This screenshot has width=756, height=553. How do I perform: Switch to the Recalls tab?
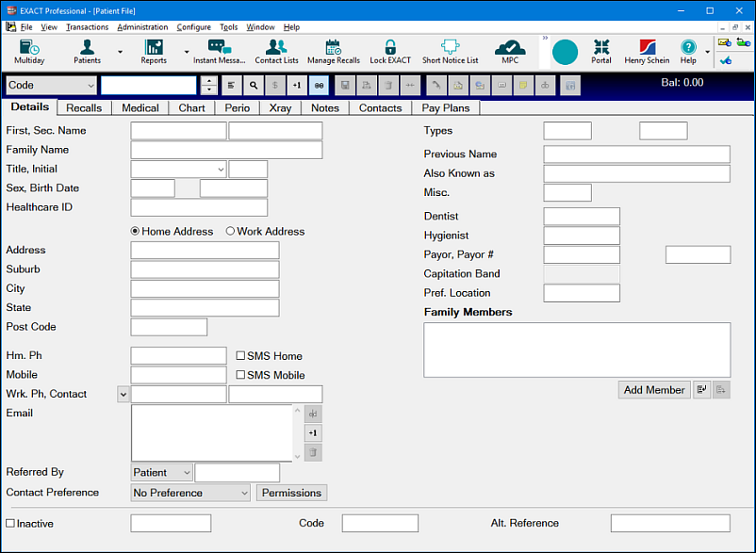tap(84, 108)
